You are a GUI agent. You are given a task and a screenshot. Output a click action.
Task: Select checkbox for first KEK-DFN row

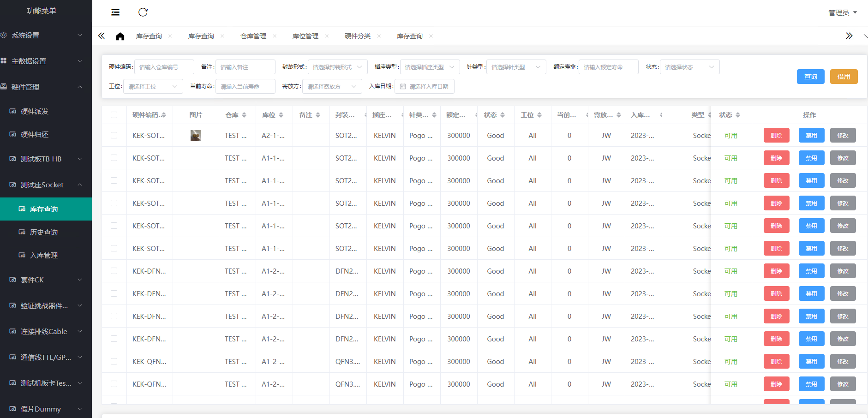pyautogui.click(x=114, y=271)
